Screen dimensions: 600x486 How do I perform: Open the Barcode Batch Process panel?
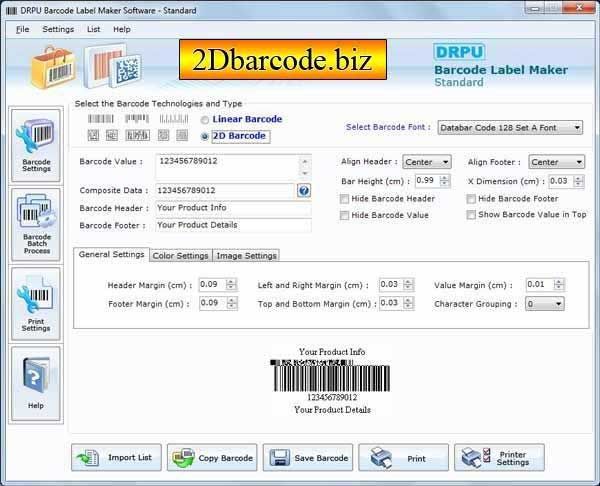coord(36,224)
